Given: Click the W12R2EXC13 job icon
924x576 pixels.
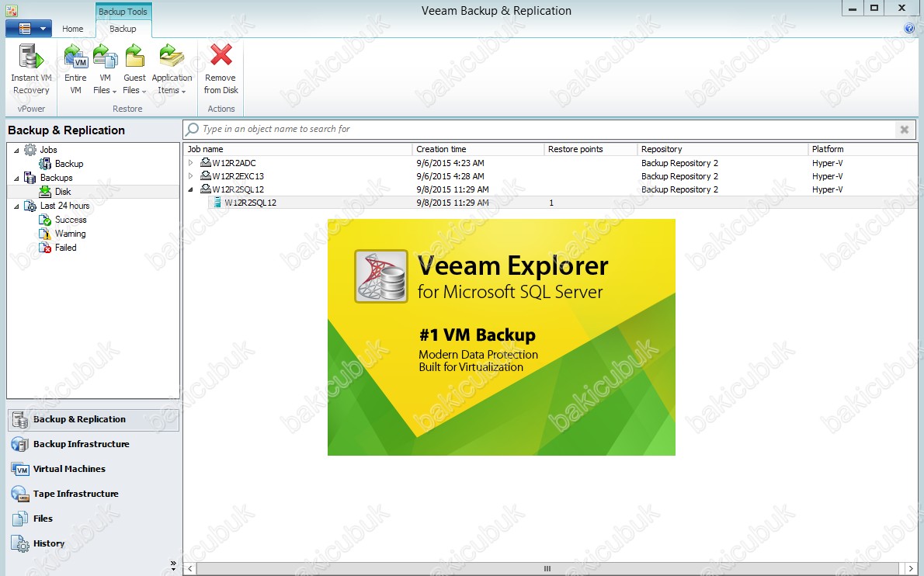Looking at the screenshot, I should (x=206, y=175).
